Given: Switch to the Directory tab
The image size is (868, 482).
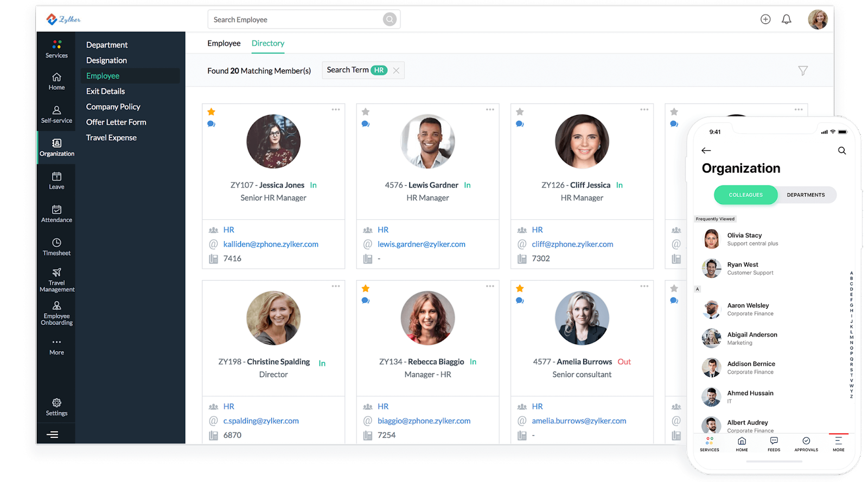Looking at the screenshot, I should (268, 43).
